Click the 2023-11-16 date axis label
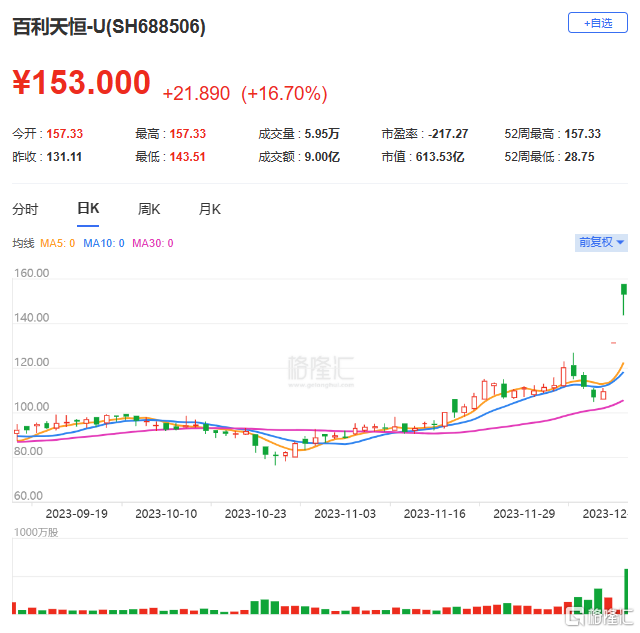The height and width of the screenshot is (633, 640). click(x=435, y=514)
